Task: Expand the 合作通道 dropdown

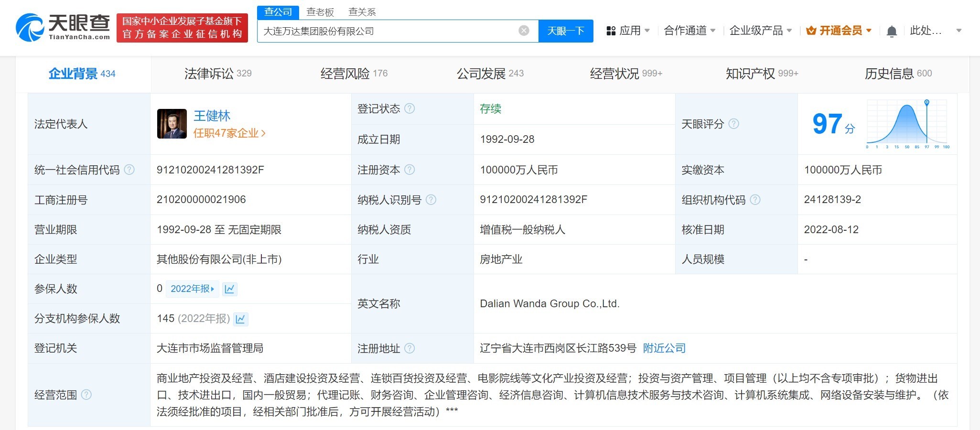Action: click(x=713, y=31)
